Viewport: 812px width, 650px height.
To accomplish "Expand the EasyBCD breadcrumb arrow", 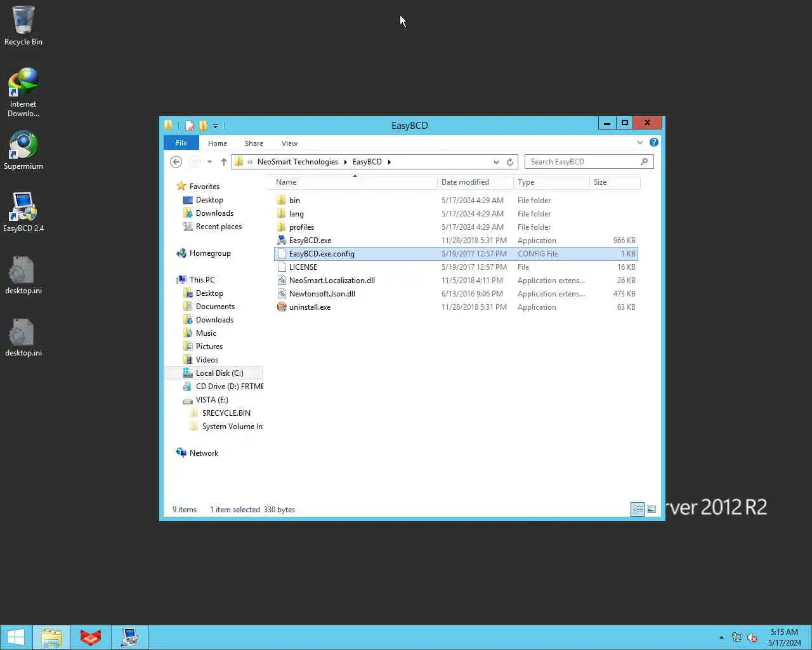I will point(390,162).
